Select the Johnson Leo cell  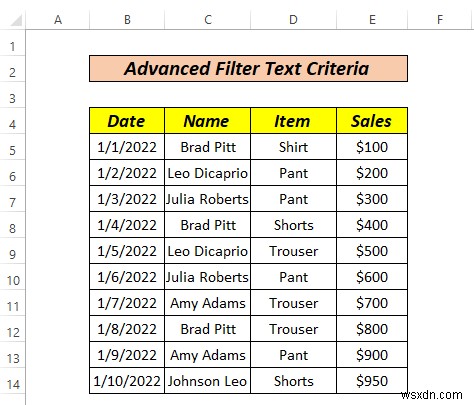[x=207, y=381]
